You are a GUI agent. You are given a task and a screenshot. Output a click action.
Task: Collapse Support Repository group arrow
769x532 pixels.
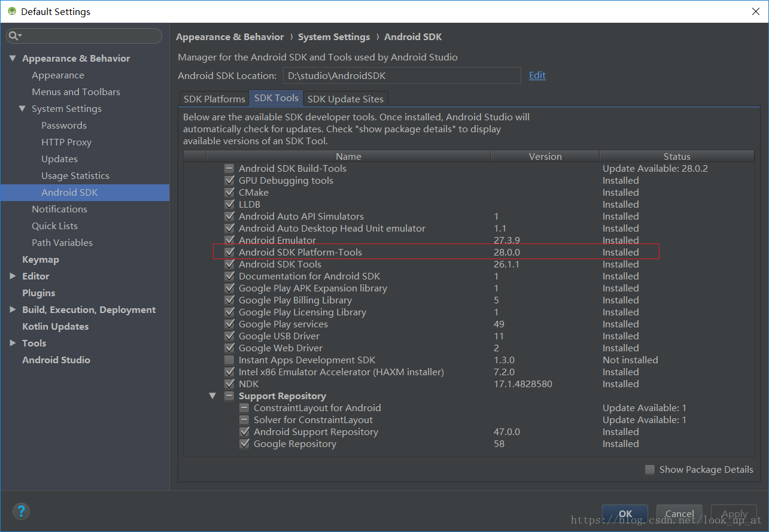tap(212, 396)
